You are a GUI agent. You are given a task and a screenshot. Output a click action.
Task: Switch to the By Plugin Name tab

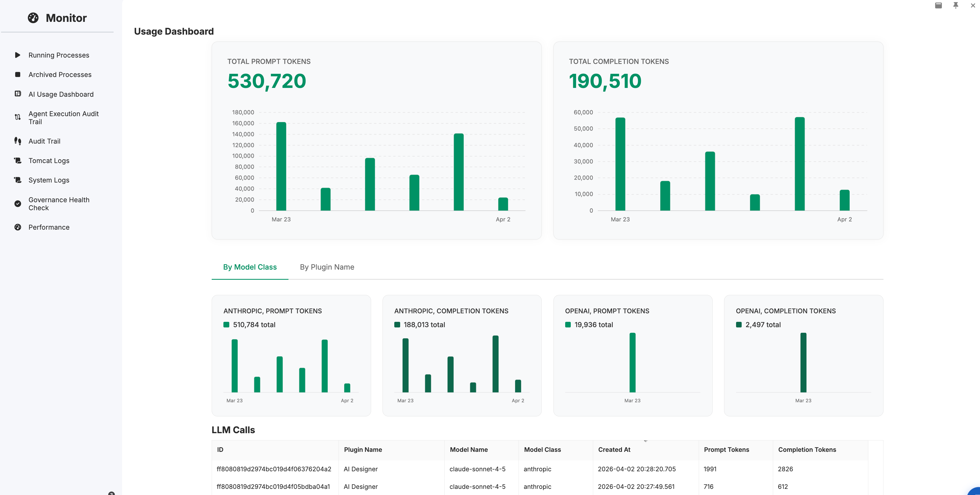327,267
